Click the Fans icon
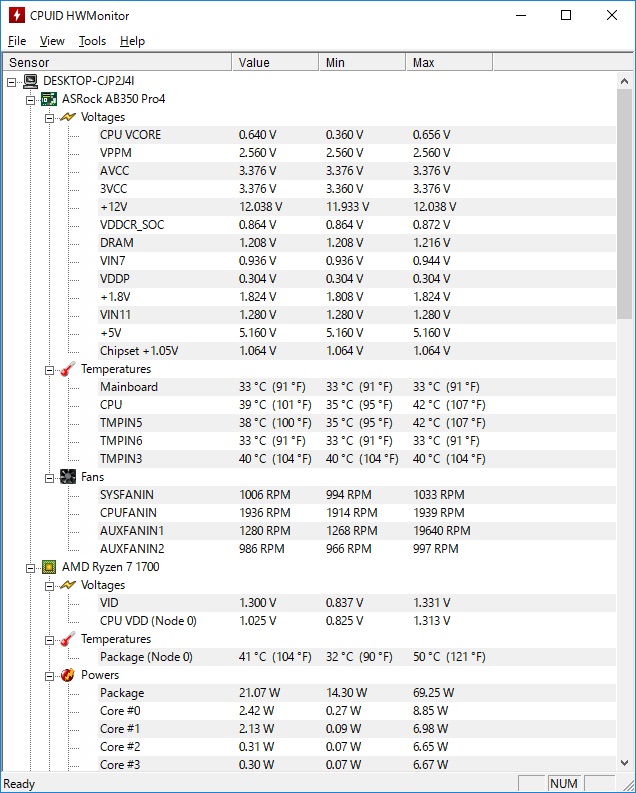The width and height of the screenshot is (636, 793). point(68,477)
